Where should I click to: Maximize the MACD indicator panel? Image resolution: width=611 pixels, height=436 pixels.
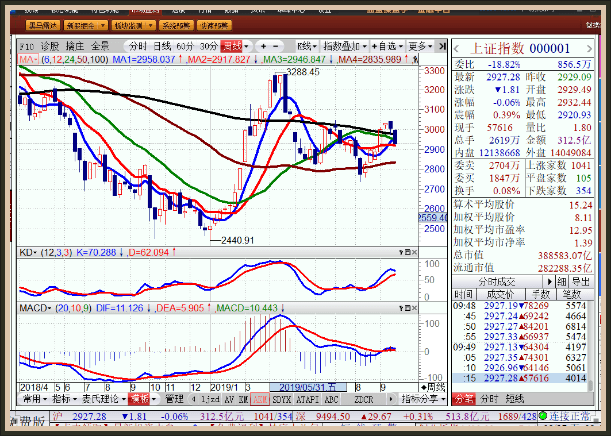click(408, 308)
